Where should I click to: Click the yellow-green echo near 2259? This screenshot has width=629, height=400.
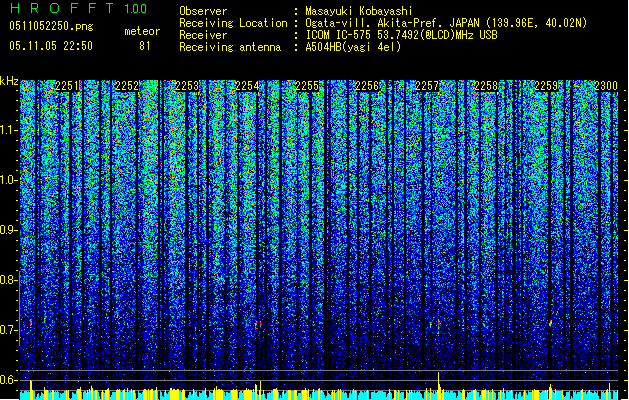(550, 323)
